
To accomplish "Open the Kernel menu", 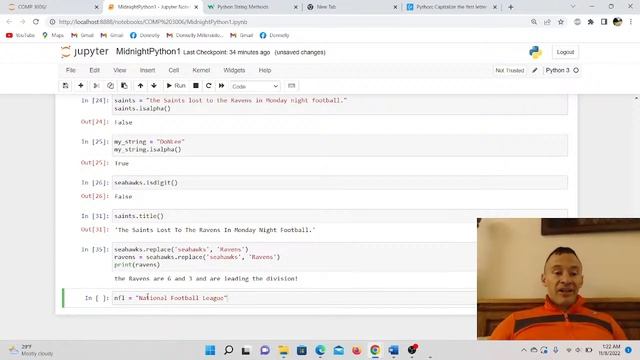I will tap(201, 70).
